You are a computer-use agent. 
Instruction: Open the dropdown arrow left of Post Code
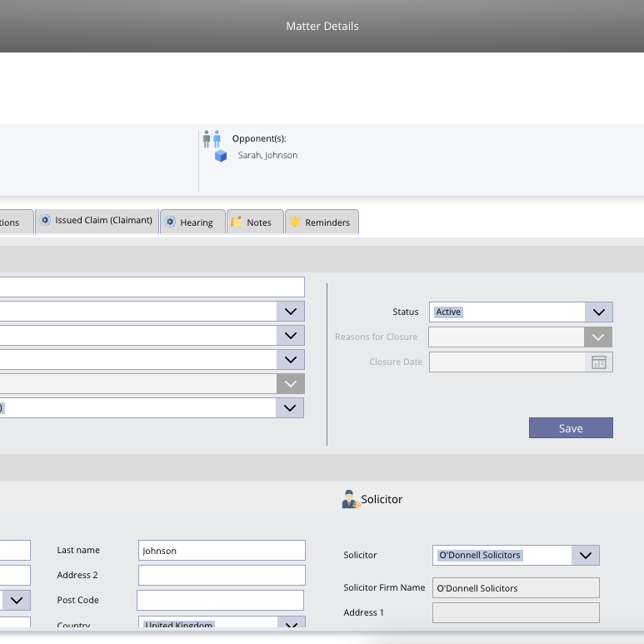tap(17, 601)
